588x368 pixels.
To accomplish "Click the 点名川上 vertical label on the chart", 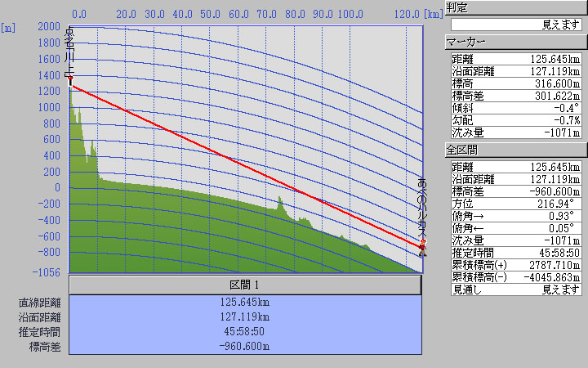I will pyautogui.click(x=69, y=51).
